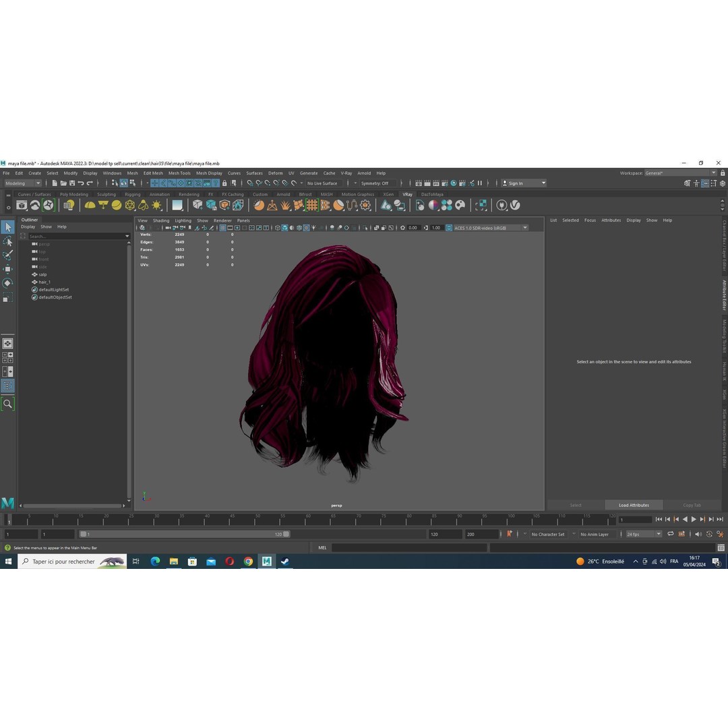The width and height of the screenshot is (728, 728).
Task: Click the V-Ray light lister bulb icon
Action: click(69, 205)
